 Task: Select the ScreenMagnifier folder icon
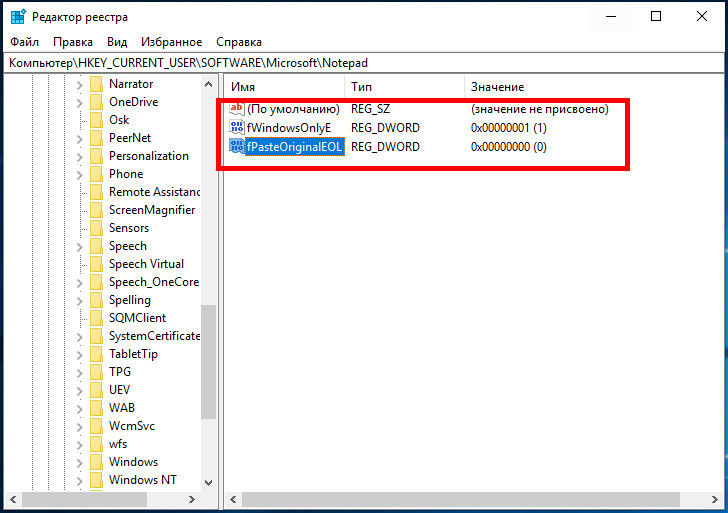(96, 210)
